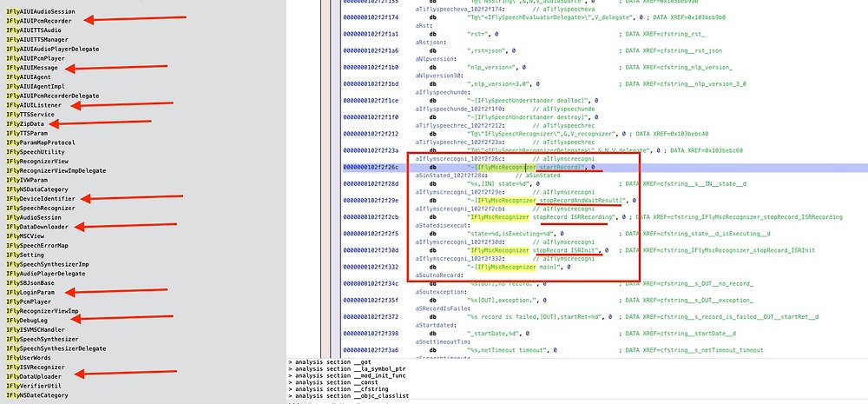
Task: Click the "-[IFlySpeechUnderstander dealloc]" string
Action: (x=529, y=100)
